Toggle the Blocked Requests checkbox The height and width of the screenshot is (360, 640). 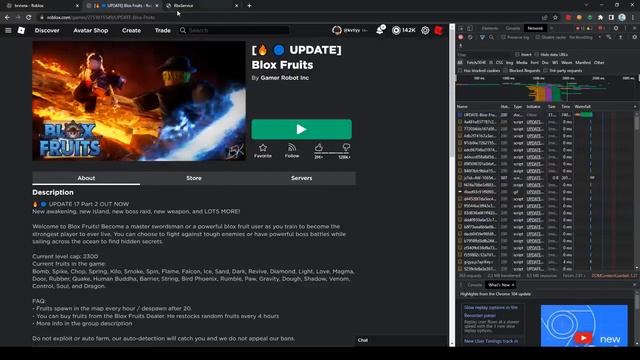point(505,71)
